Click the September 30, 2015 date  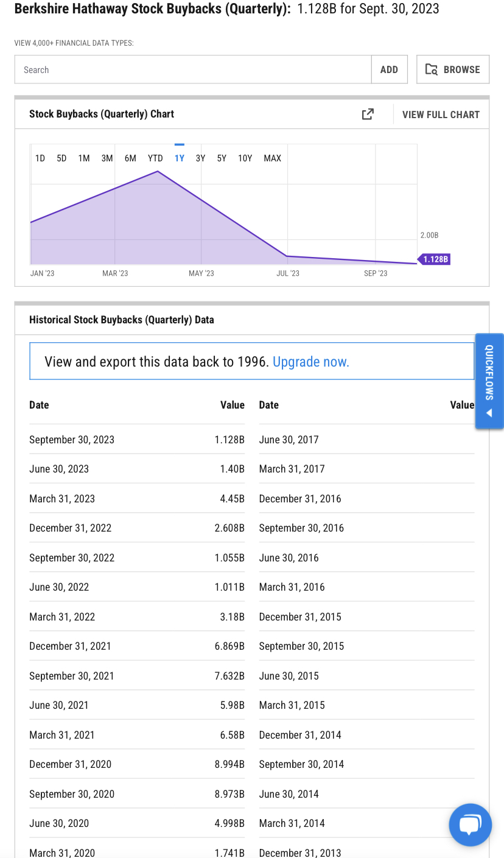(301, 646)
